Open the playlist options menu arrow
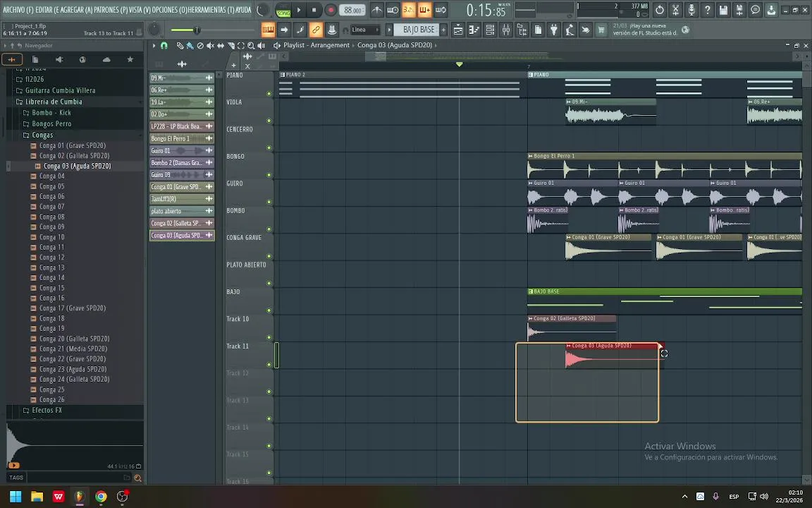The width and height of the screenshot is (812, 508). tap(154, 46)
